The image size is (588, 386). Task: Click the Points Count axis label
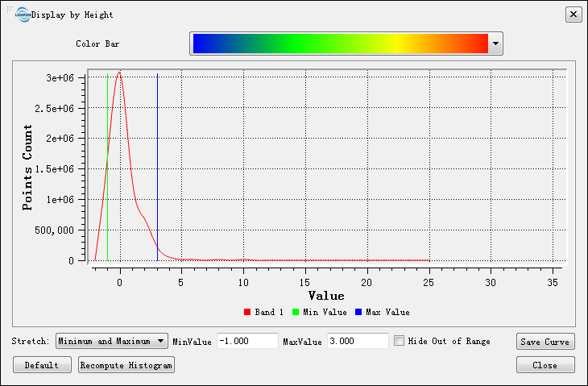28,168
